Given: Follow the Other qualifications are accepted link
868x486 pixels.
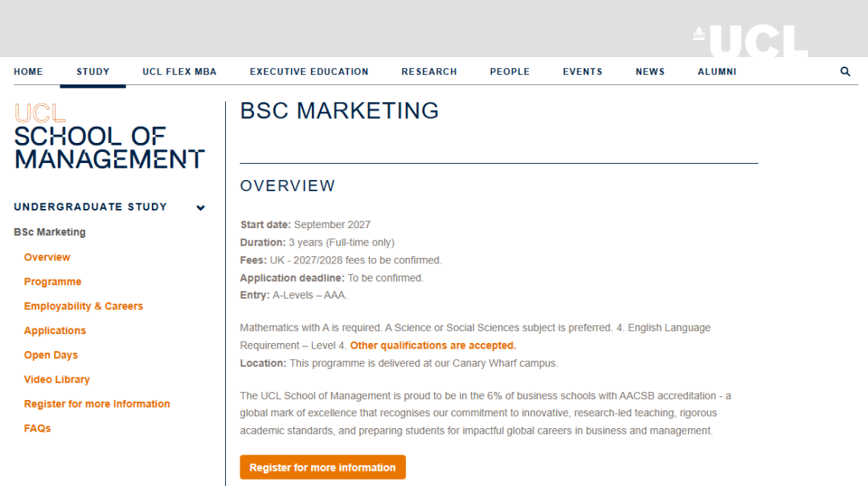Looking at the screenshot, I should pos(433,345).
